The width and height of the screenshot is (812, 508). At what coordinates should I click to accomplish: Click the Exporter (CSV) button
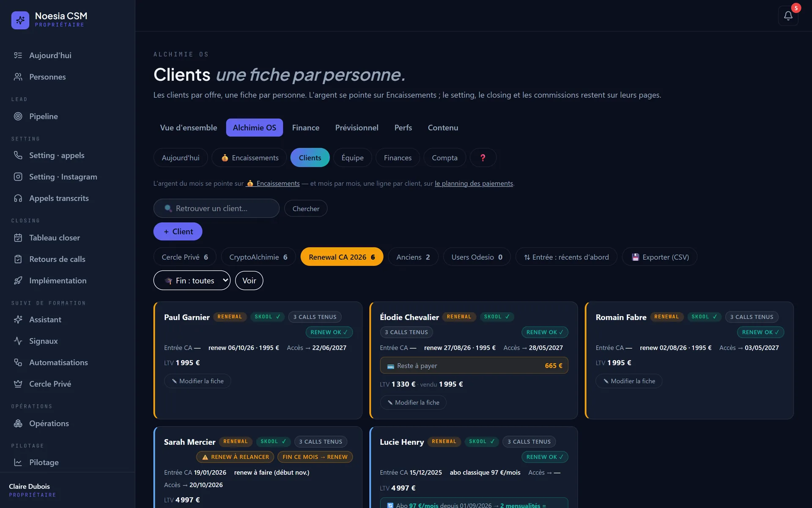[660, 257]
